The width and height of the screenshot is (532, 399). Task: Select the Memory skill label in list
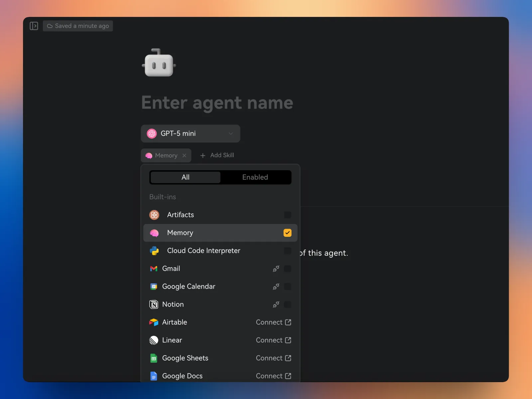point(180,233)
